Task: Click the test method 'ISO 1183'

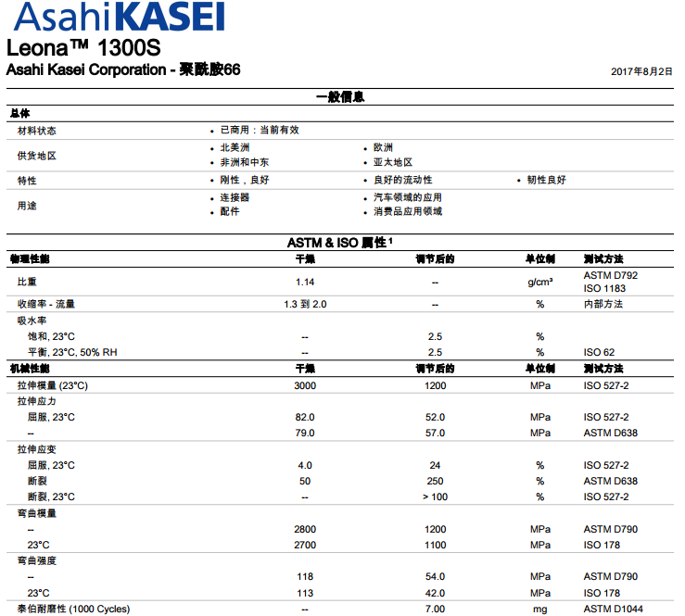Action: pyautogui.click(x=604, y=289)
